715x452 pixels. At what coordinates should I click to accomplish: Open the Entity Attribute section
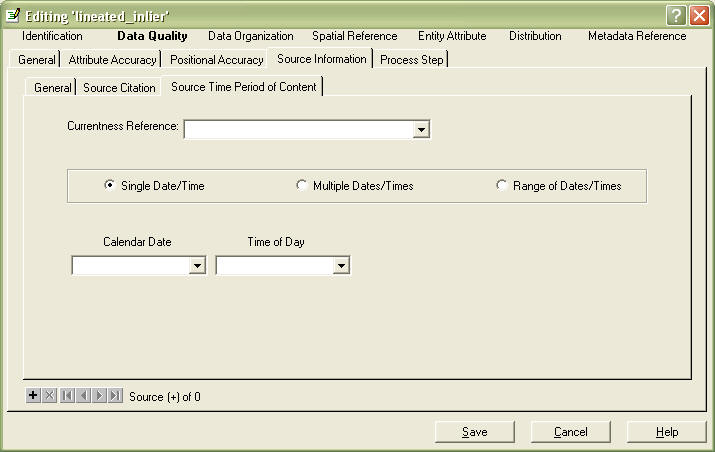(452, 36)
